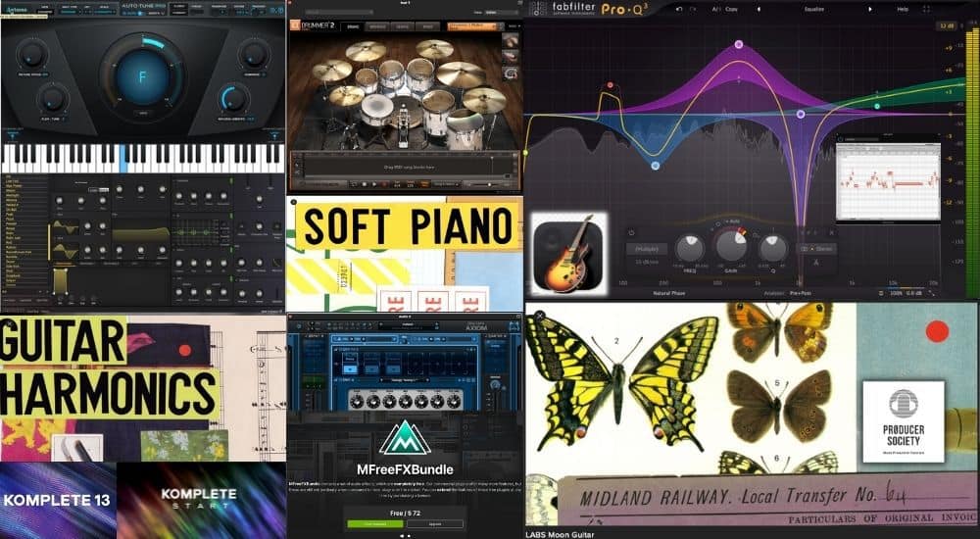Enable Classic mode in Auto-Tune
Screen dimensions: 980x539
[178, 6]
